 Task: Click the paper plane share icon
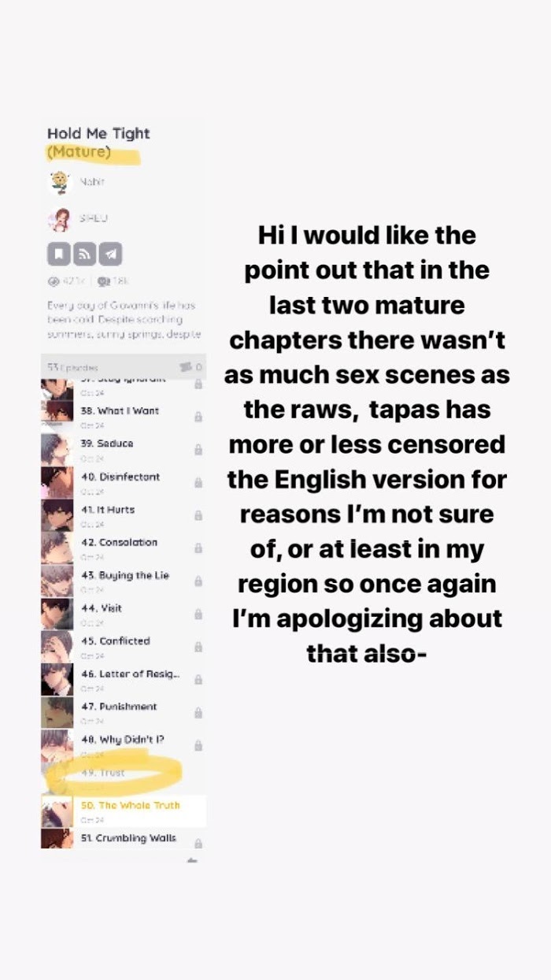[111, 254]
